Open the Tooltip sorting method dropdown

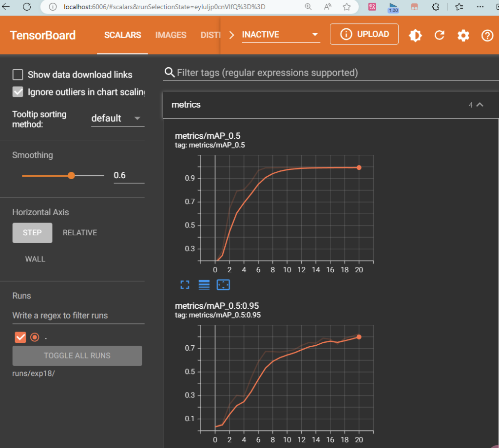point(117,118)
